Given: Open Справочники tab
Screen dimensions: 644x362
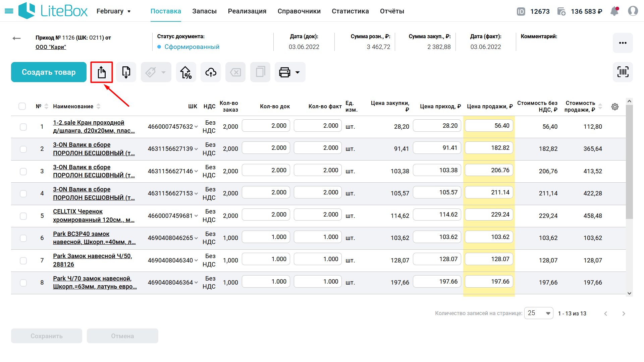Looking at the screenshot, I should [299, 11].
